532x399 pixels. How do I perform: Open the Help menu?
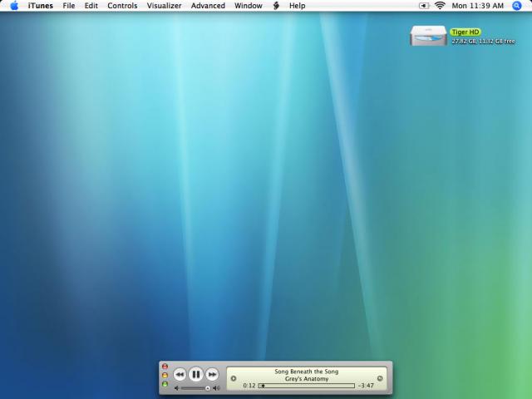tap(298, 6)
